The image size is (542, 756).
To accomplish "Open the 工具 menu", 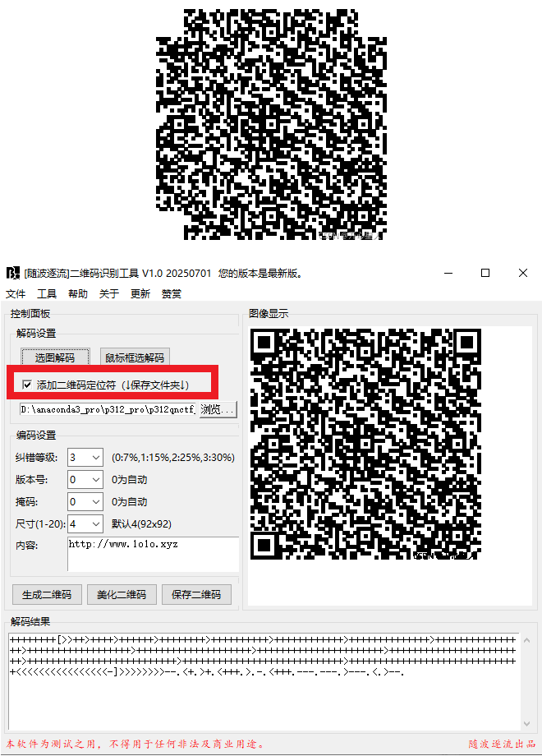I will pos(47,293).
